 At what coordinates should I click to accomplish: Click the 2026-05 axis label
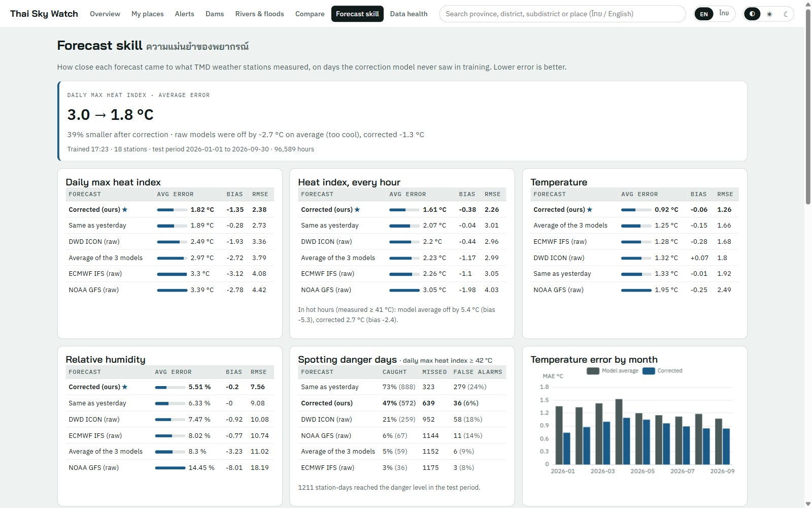click(642, 471)
